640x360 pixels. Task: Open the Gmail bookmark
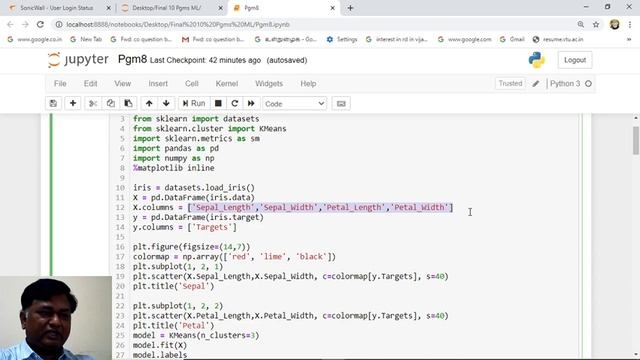tap(512, 39)
